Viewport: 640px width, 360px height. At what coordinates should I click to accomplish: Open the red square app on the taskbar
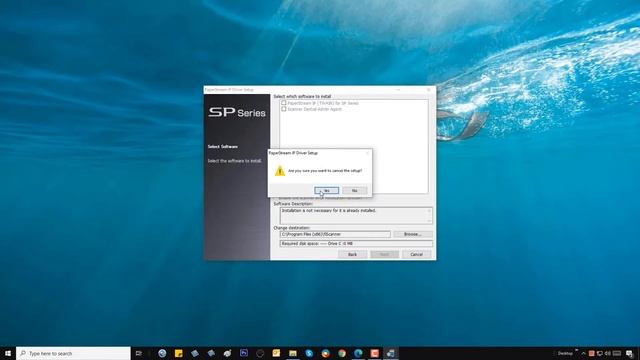point(374,353)
